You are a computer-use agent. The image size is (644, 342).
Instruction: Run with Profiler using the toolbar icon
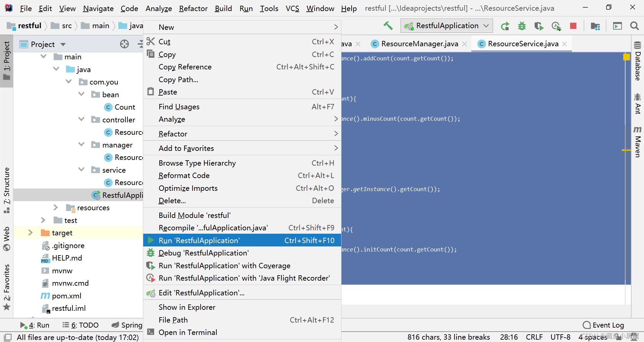pos(556,26)
